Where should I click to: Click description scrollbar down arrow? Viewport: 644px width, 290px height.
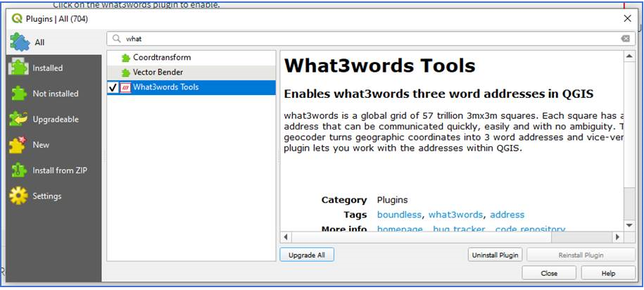(629, 225)
